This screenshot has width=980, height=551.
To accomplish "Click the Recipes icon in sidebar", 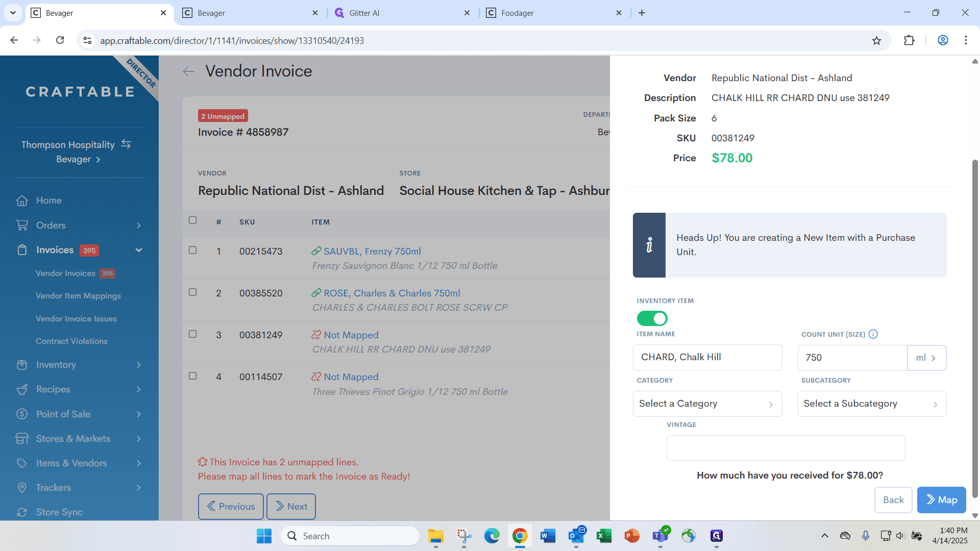I will tap(22, 389).
